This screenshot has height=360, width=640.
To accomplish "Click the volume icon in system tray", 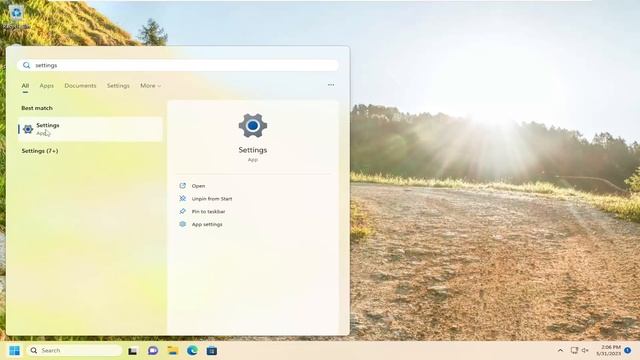I will point(585,350).
